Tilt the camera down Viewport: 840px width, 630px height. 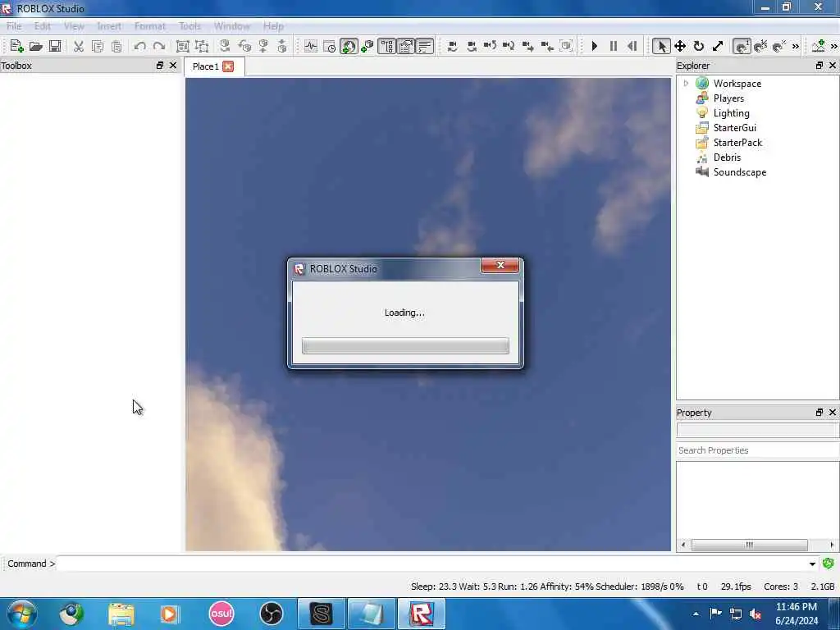coord(509,46)
